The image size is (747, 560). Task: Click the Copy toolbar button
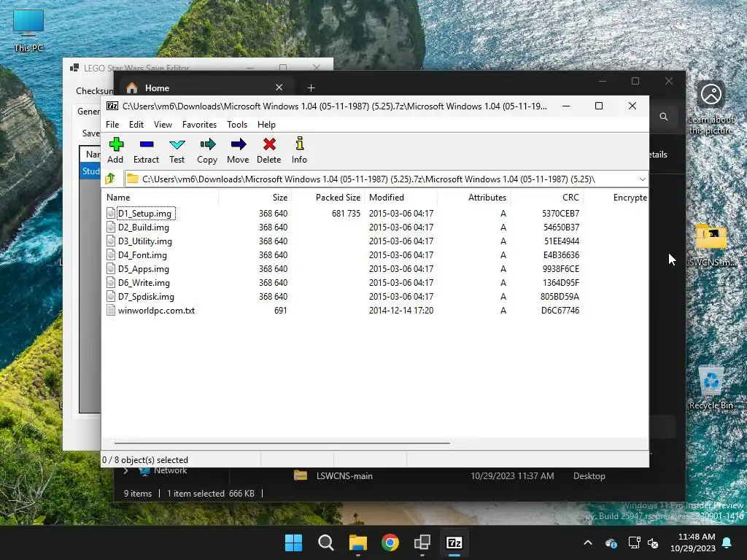[207, 150]
